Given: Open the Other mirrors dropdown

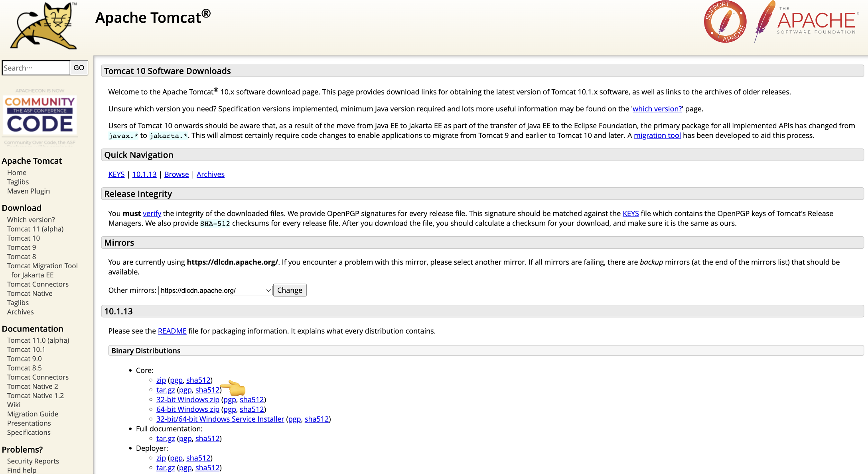Looking at the screenshot, I should (x=215, y=290).
